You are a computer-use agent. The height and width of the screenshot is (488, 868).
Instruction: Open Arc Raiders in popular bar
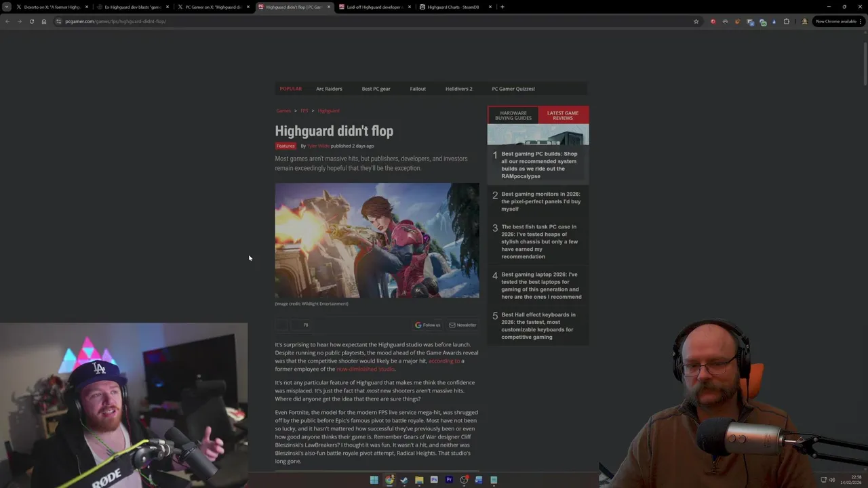click(x=329, y=89)
